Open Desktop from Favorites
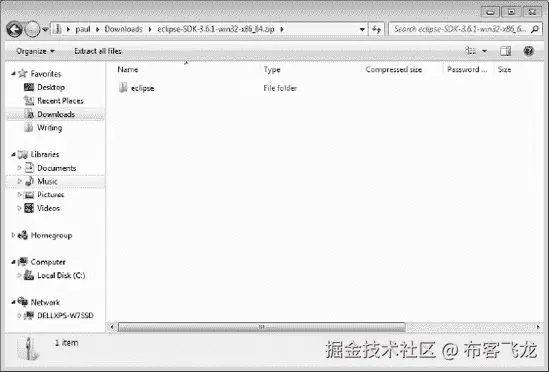 click(51, 87)
